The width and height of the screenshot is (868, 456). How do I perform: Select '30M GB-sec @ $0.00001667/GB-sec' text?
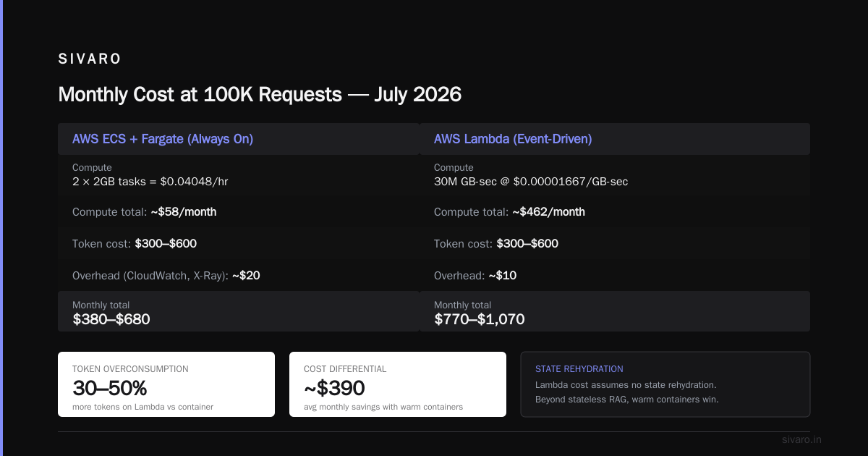click(531, 182)
